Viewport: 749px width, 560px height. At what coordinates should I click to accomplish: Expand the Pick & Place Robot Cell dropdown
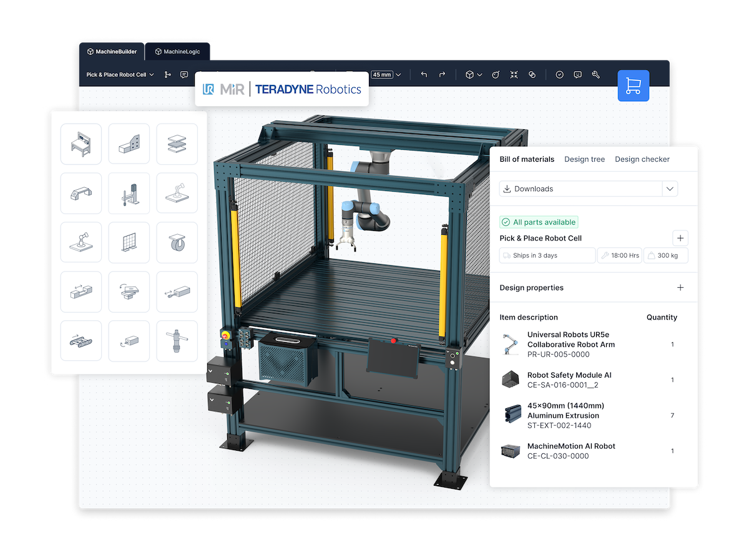120,75
